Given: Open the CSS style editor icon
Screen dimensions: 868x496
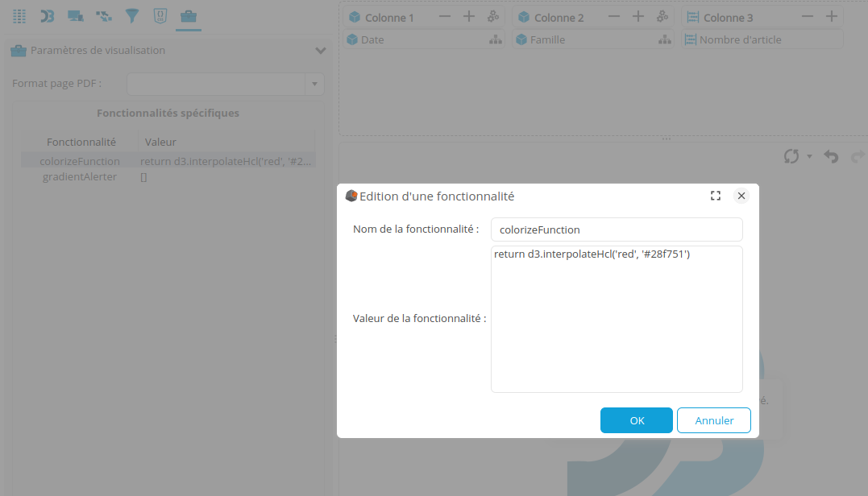Looking at the screenshot, I should point(160,15).
